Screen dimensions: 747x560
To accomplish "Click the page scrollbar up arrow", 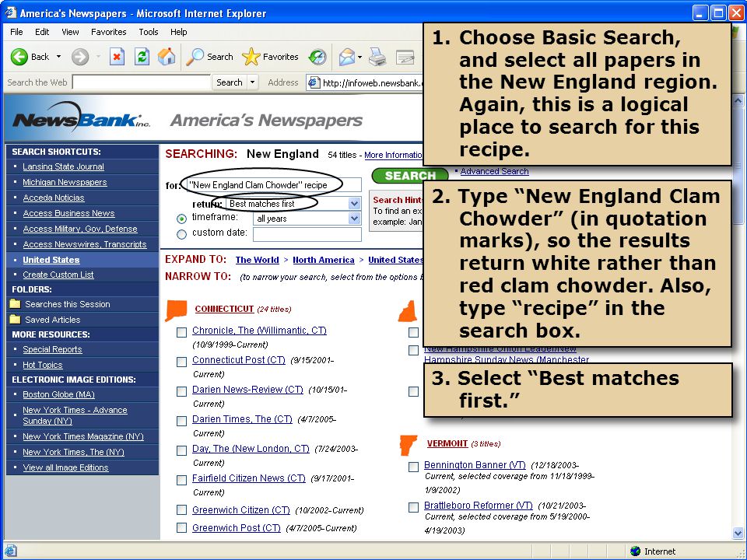I will pyautogui.click(x=738, y=100).
